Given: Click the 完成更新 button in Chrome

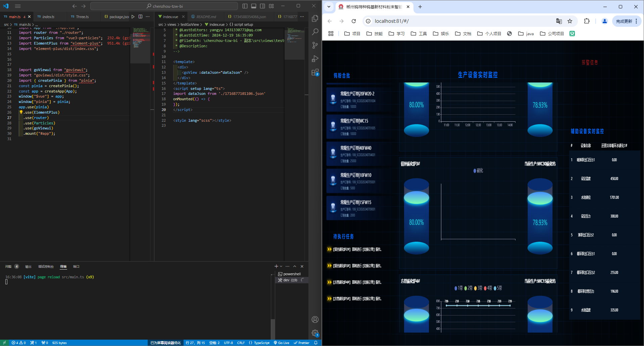Looking at the screenshot, I should pyautogui.click(x=624, y=21).
